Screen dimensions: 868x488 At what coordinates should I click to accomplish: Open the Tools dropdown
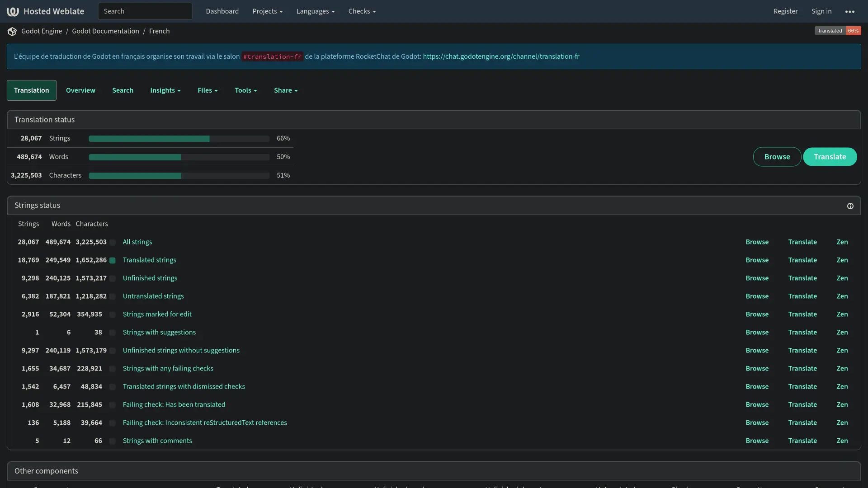click(x=245, y=90)
